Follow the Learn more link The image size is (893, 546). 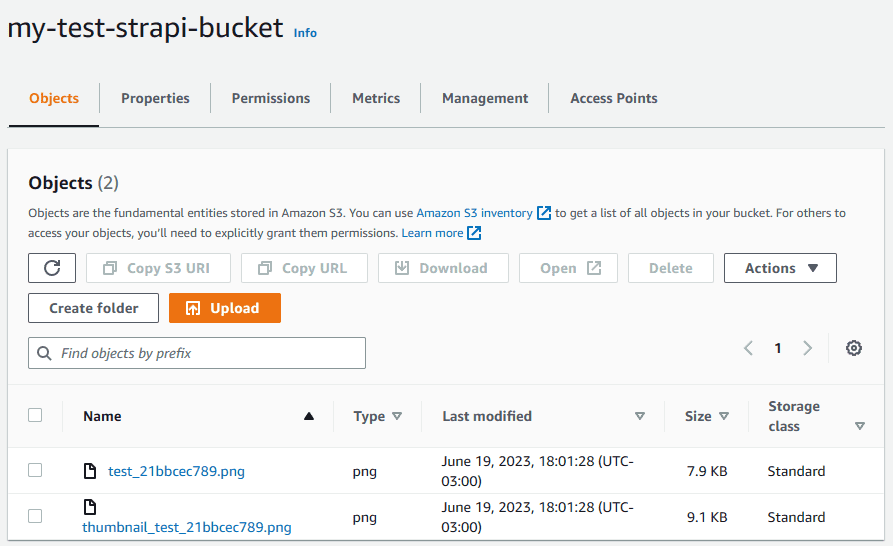click(x=432, y=233)
